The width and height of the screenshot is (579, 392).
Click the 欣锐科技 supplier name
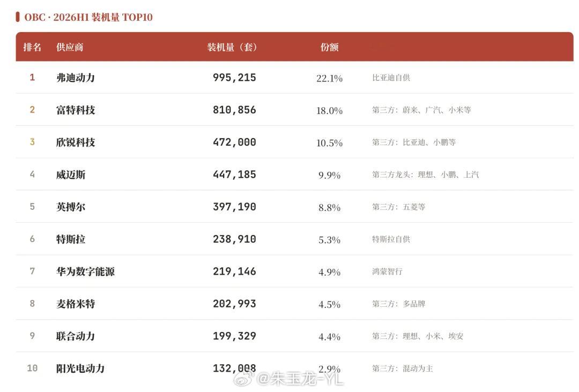pyautogui.click(x=76, y=142)
